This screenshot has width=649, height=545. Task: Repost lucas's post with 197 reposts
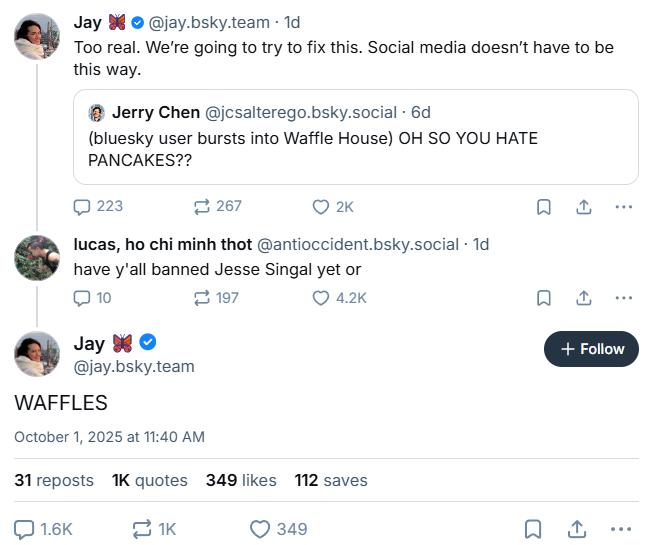202,297
